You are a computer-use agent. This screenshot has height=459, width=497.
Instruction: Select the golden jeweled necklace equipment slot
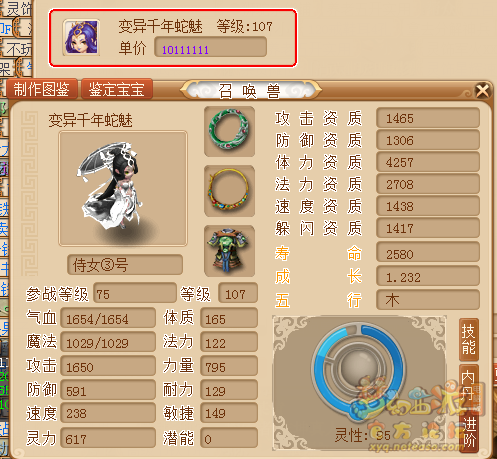(229, 191)
